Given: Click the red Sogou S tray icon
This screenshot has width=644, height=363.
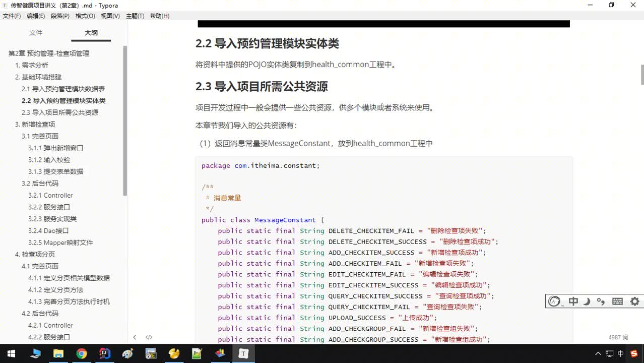Looking at the screenshot, I should [633, 354].
